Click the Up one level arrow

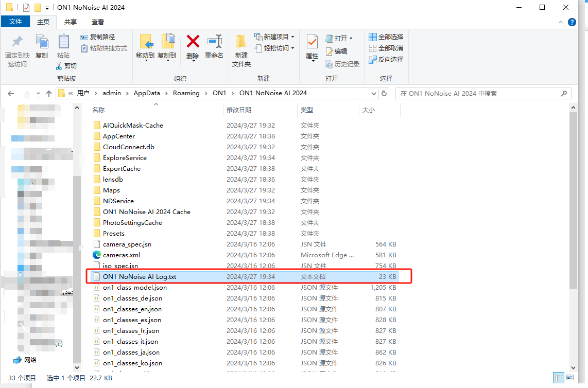[49, 93]
